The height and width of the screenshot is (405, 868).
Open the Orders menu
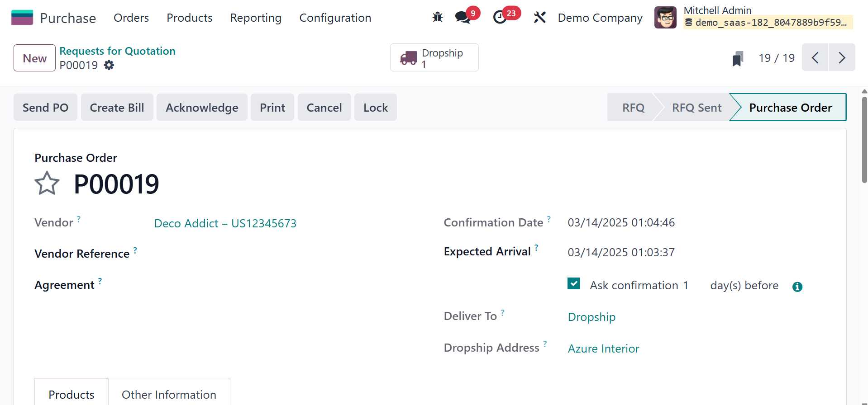131,18
